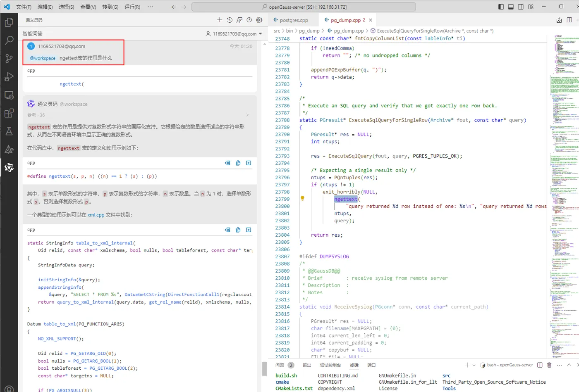Open the editor More Actions ellipsis
Image resolution: width=579 pixels, height=392 pixels.
point(579,20)
